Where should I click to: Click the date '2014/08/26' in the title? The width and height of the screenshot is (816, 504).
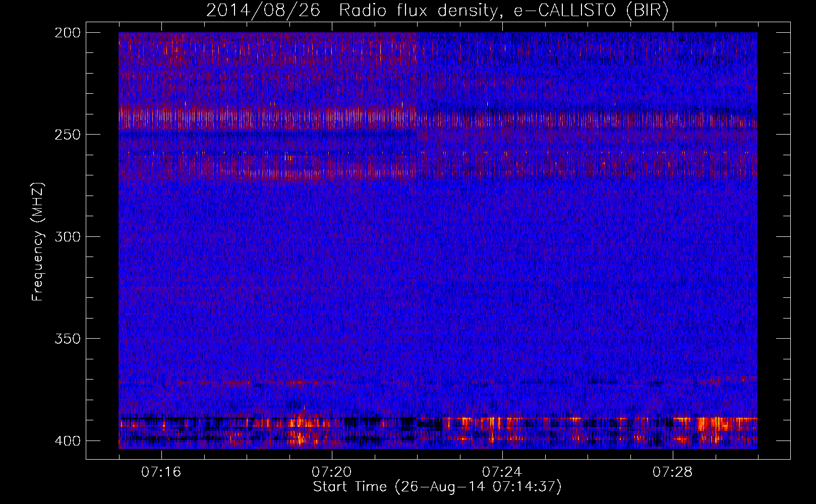[263, 11]
